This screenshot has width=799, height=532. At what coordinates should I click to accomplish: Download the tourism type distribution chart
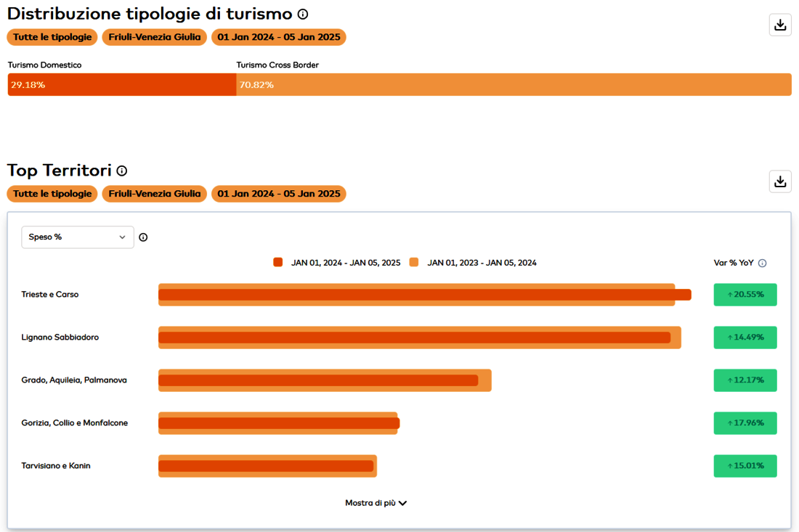(x=780, y=25)
